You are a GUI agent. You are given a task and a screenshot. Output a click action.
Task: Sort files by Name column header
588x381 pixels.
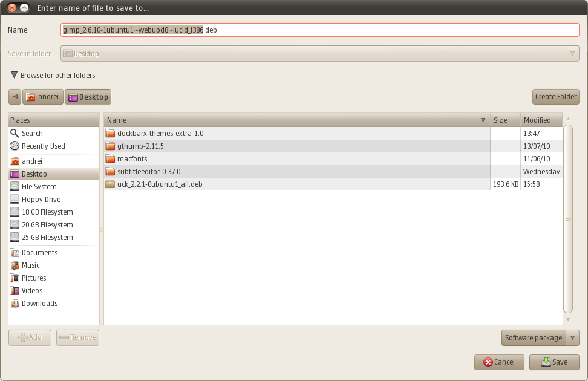[297, 120]
